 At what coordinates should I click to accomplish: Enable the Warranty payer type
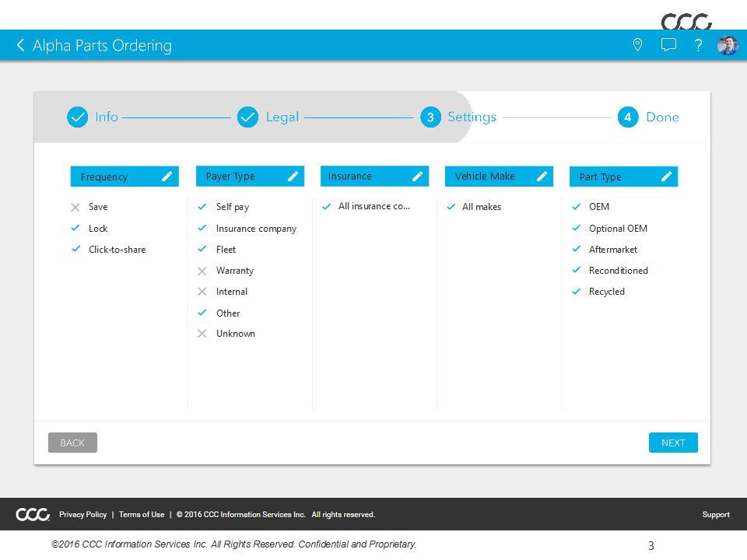226,271
